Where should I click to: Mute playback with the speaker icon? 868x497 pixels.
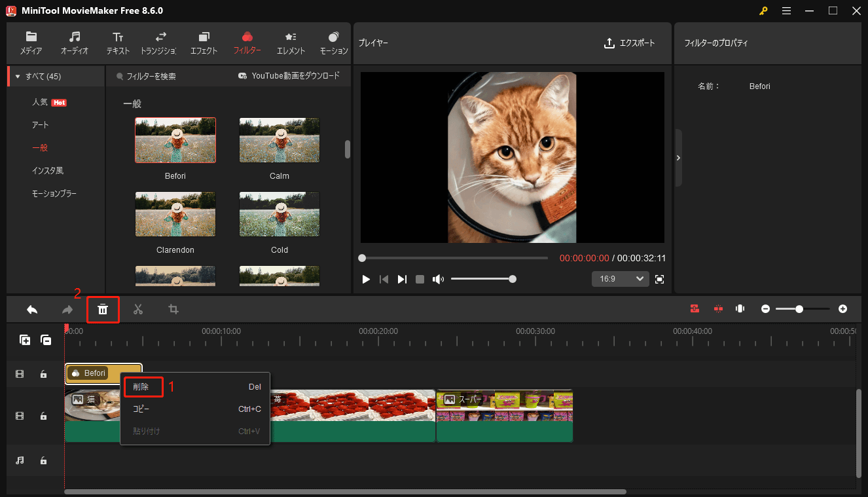click(x=438, y=278)
